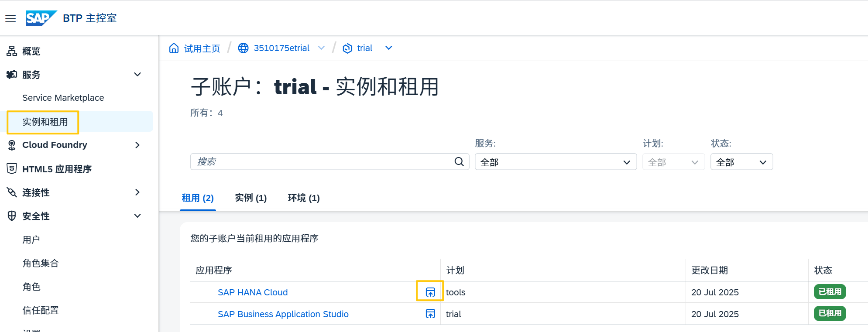Click the 计划 column header
The image size is (868, 332).
click(455, 270)
